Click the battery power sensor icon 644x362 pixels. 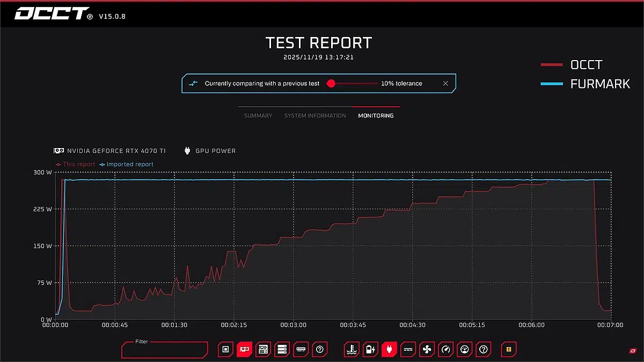point(370,349)
